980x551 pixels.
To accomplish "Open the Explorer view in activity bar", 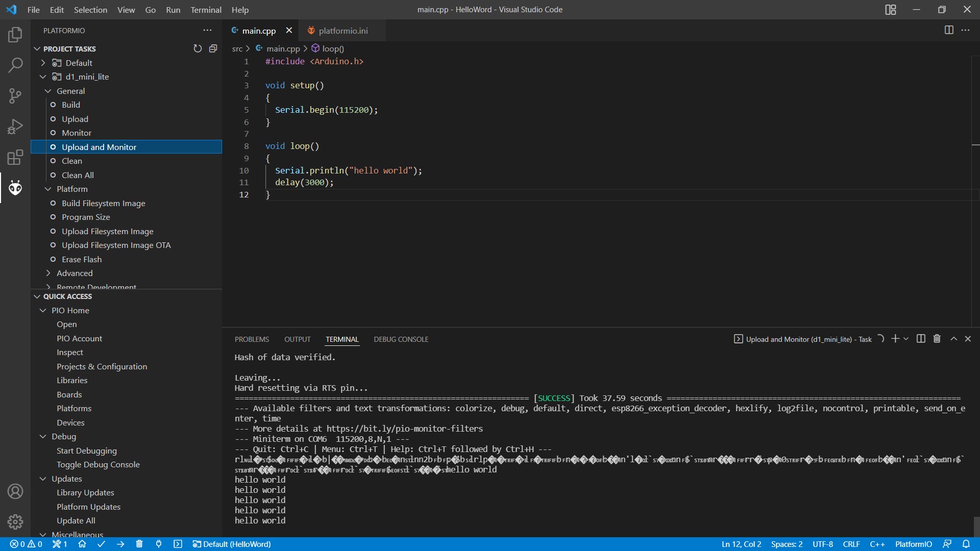I will click(15, 35).
